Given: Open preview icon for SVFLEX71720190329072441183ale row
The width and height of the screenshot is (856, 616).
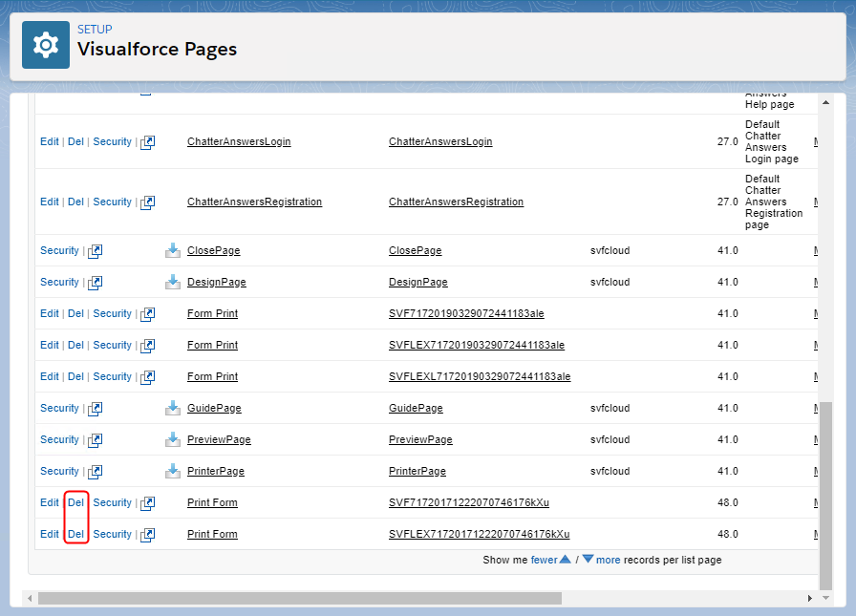Looking at the screenshot, I should (147, 346).
